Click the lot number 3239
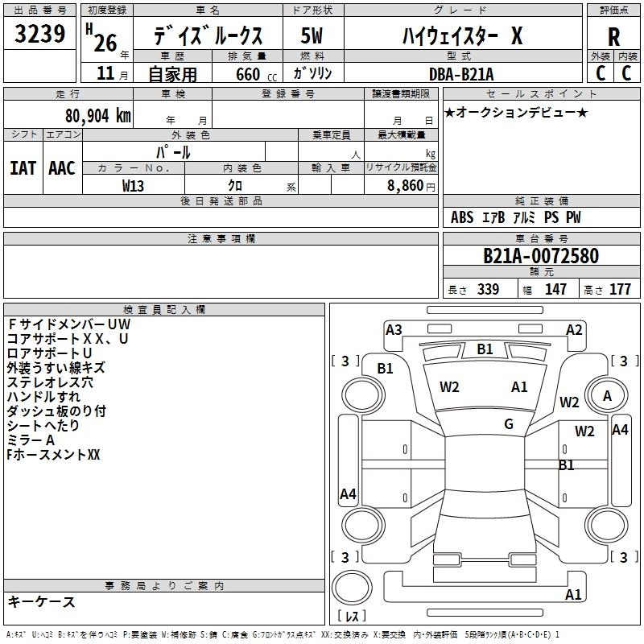Screen dimensions: 644x644 coord(40,35)
